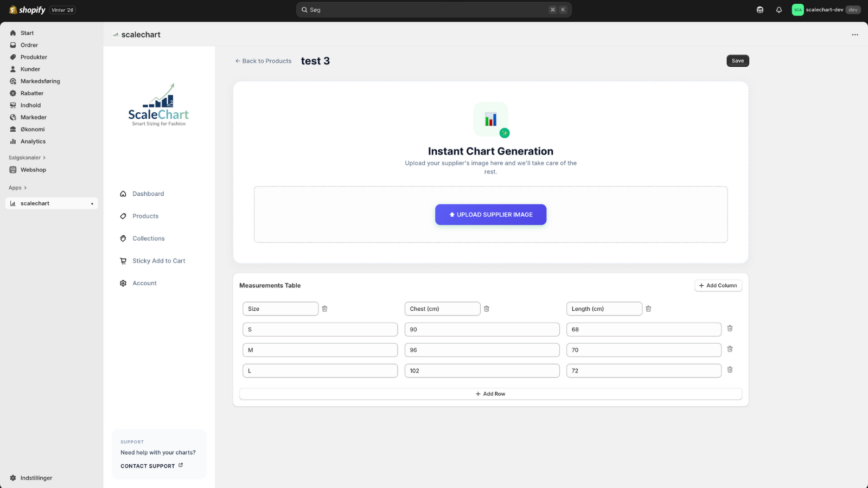Image resolution: width=868 pixels, height=488 pixels.
Task: Edit the Size column header field
Action: pos(280,309)
